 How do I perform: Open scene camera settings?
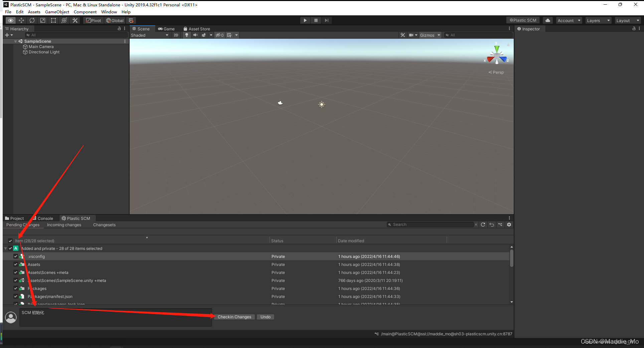[x=413, y=35]
